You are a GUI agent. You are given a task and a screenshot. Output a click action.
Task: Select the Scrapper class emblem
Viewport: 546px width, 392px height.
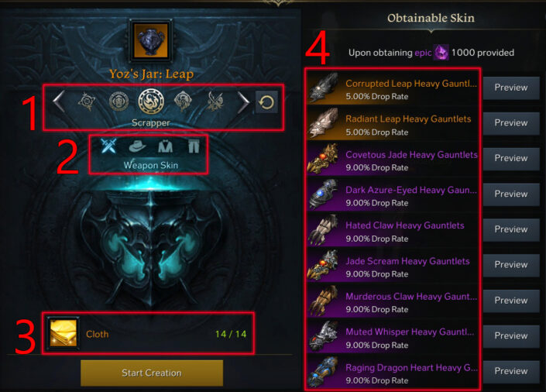point(151,101)
